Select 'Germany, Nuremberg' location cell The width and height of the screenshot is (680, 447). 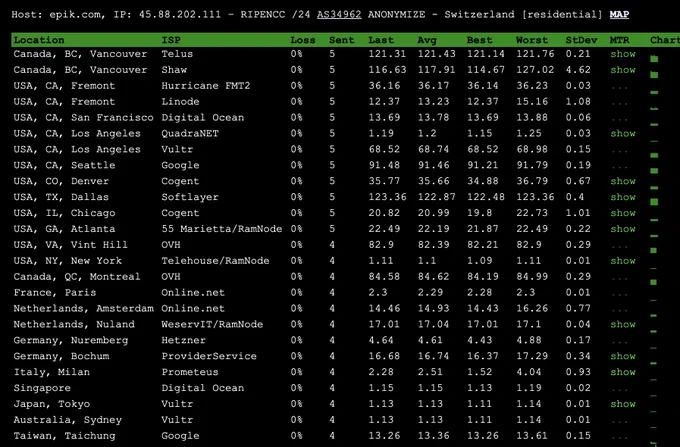click(x=71, y=340)
